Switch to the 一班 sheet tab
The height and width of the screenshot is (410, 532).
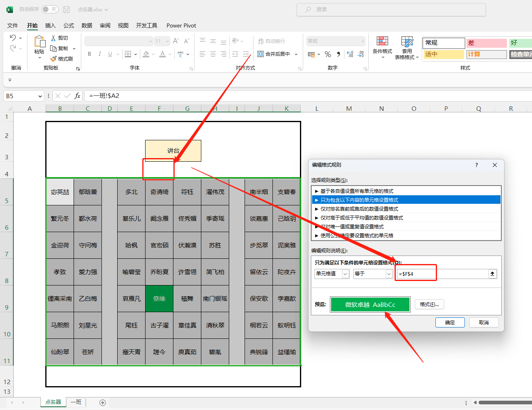(76, 402)
